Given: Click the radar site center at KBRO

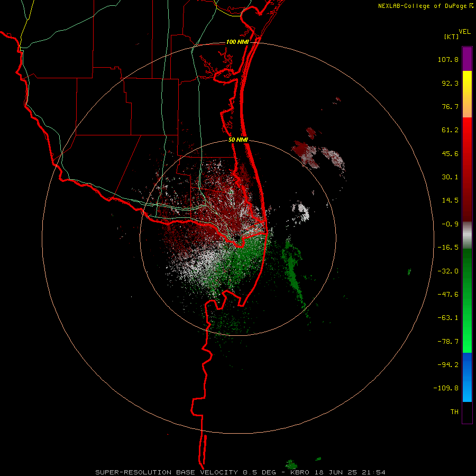Looking at the screenshot, I should point(237,237).
